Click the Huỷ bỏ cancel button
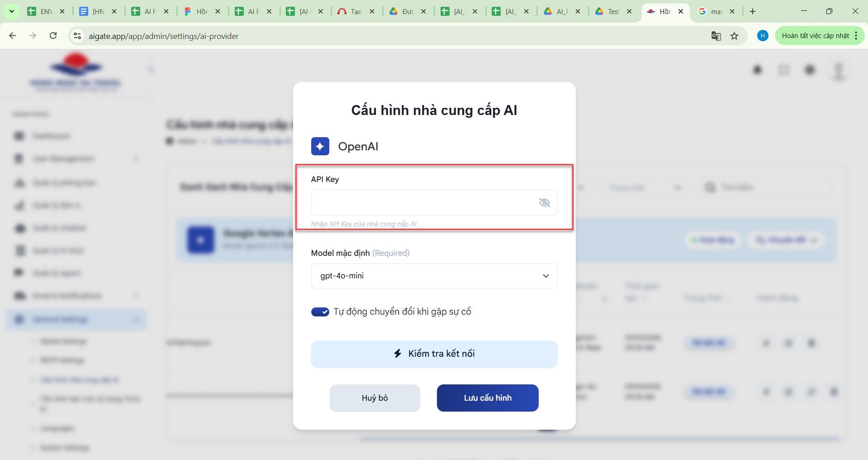The height and width of the screenshot is (460, 868). pyautogui.click(x=375, y=398)
